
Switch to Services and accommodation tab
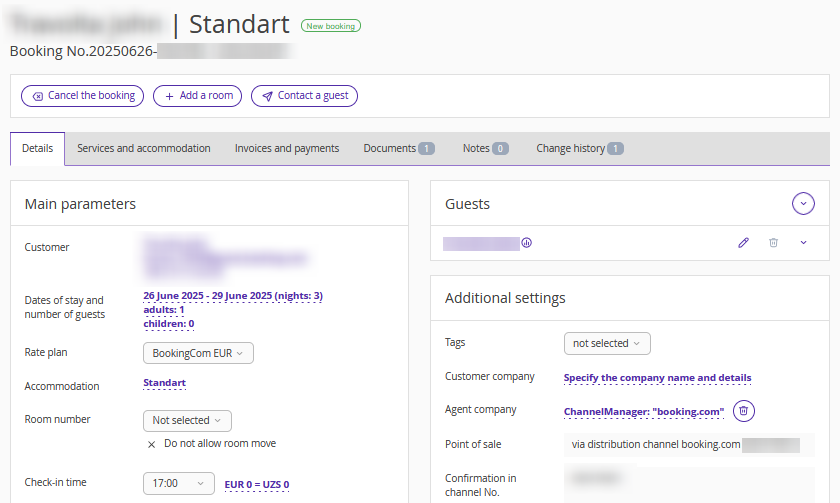point(144,149)
